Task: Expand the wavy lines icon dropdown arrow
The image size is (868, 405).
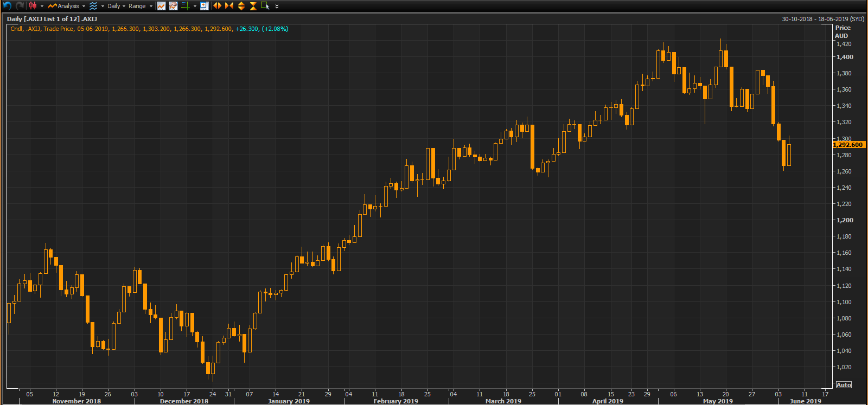Action: 103,6
